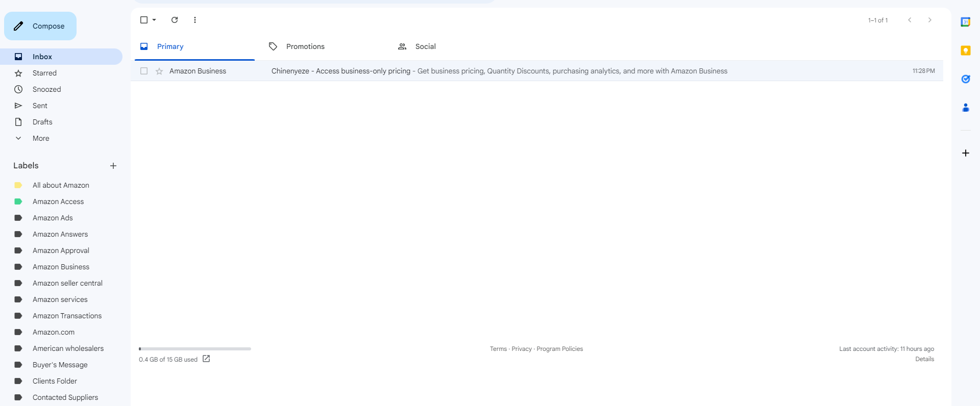This screenshot has width=980, height=406.
Task: Expand the More folders list
Action: pyautogui.click(x=61, y=138)
